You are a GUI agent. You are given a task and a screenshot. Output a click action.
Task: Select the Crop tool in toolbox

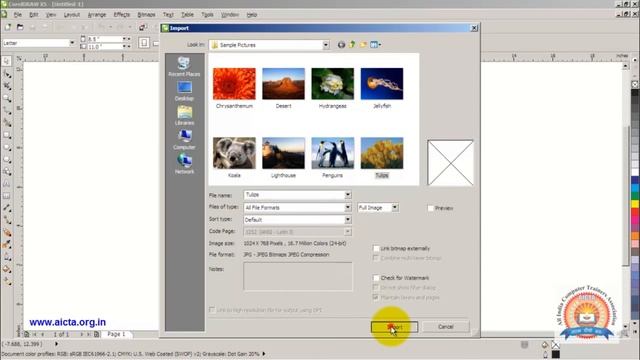[x=7, y=86]
